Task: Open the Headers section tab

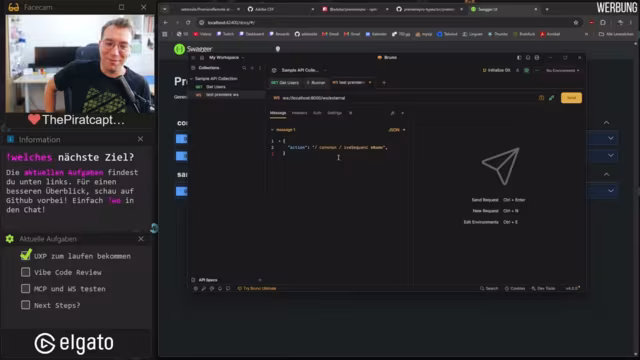Action: [299, 113]
